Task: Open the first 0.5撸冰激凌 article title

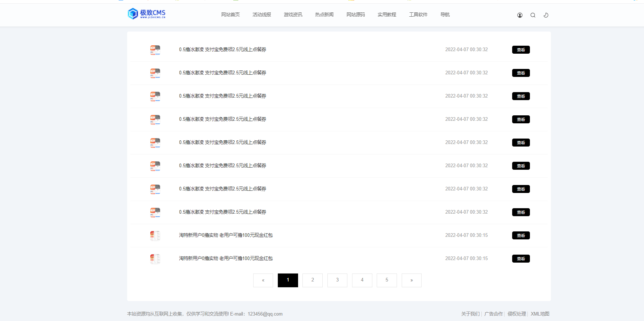Action: 222,50
